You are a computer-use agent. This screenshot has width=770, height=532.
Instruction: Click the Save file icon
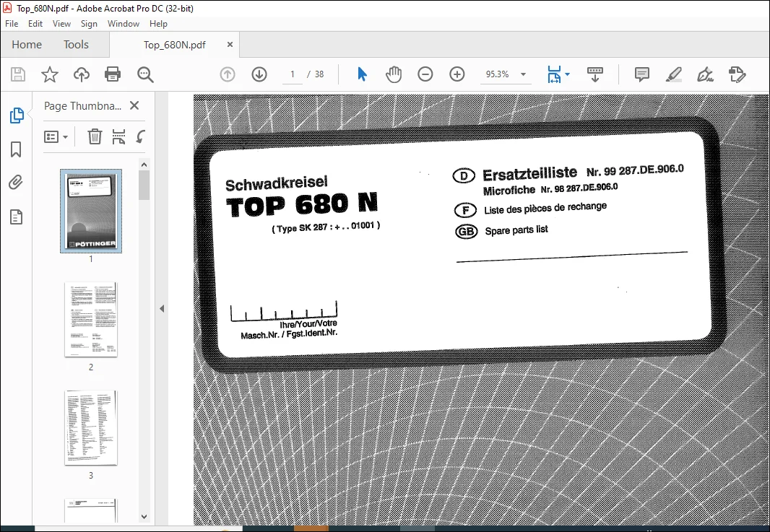tap(18, 74)
